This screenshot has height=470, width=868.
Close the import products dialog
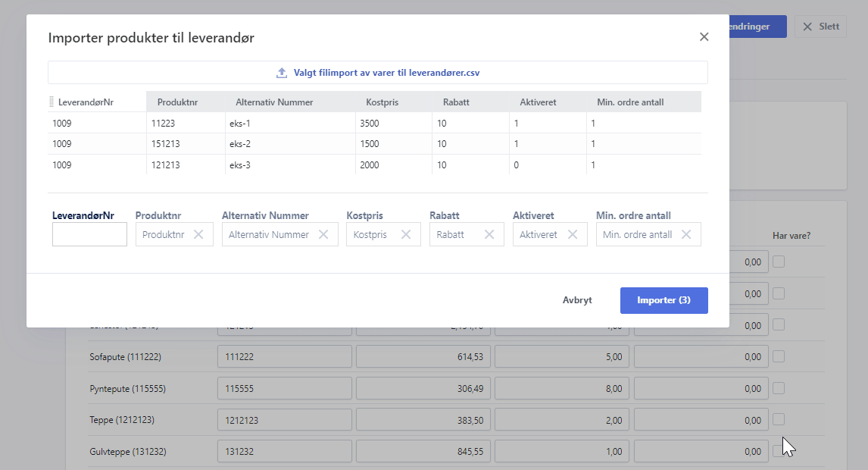[704, 37]
